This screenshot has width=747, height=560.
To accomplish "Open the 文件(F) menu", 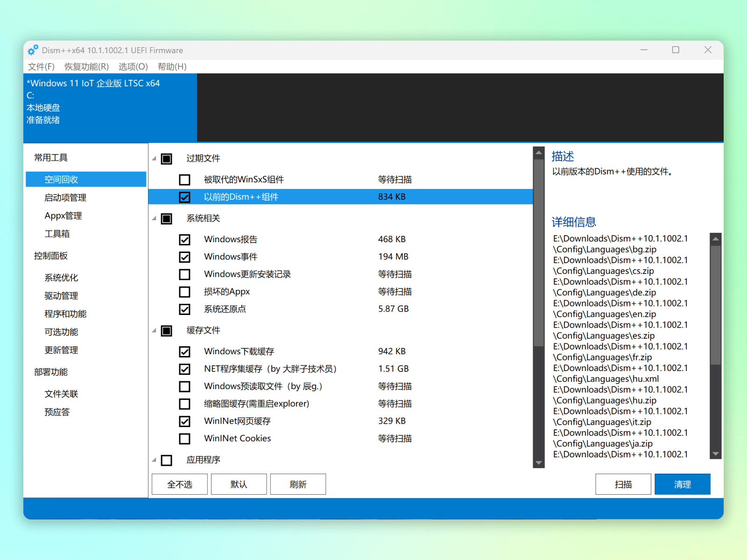I will point(41,67).
